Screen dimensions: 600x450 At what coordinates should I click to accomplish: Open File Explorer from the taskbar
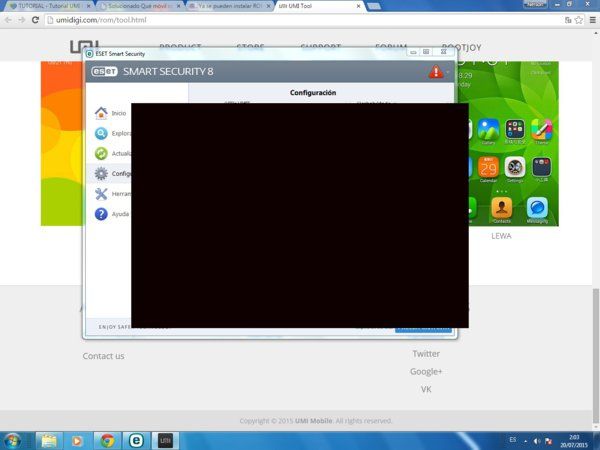49,441
